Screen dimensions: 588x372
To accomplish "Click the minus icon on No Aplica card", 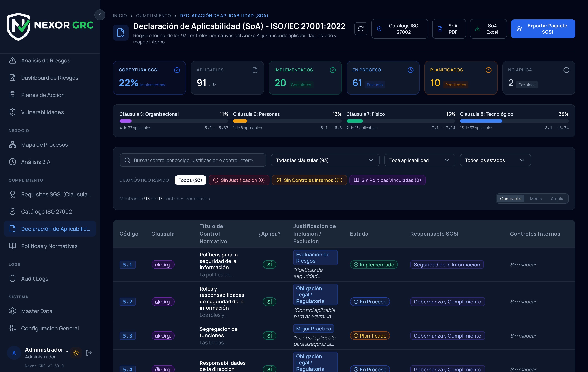I will (566, 70).
